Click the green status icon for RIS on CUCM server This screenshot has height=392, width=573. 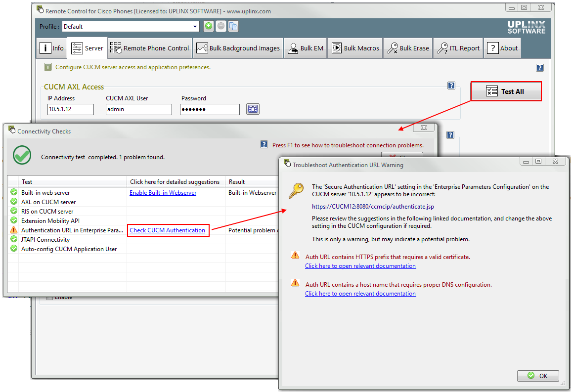pyautogui.click(x=14, y=211)
